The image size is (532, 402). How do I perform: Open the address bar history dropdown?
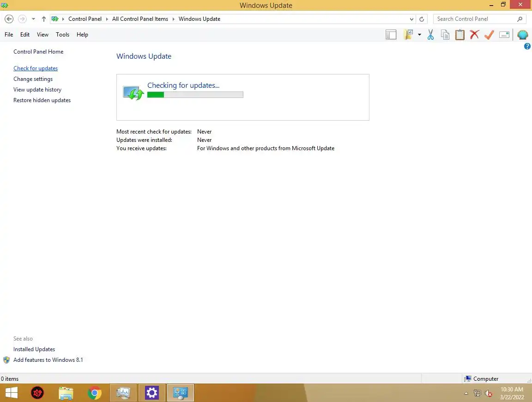(411, 19)
